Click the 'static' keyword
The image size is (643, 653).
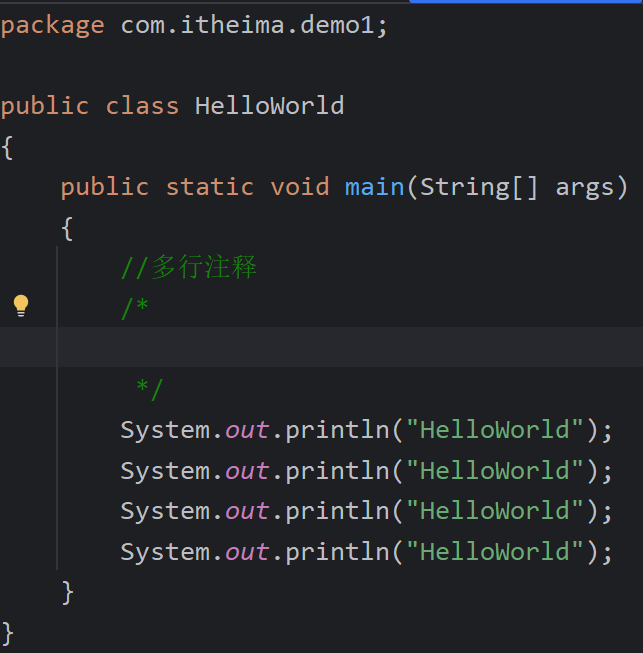coord(210,187)
